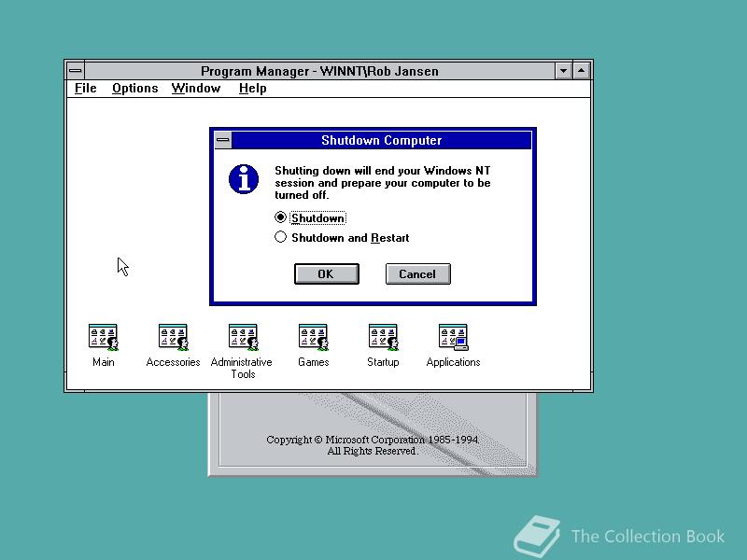Image resolution: width=747 pixels, height=560 pixels.
Task: Open the Games program group icon
Action: click(313, 337)
